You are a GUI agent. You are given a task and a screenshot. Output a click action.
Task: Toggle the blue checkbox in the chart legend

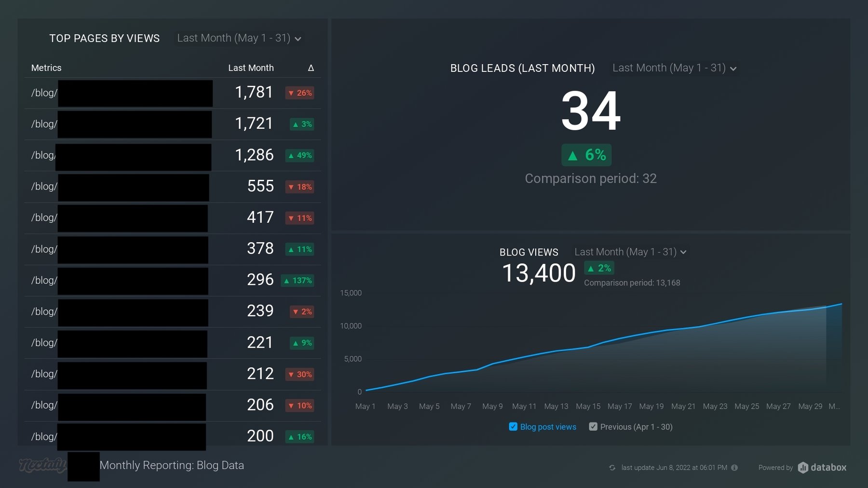513,426
